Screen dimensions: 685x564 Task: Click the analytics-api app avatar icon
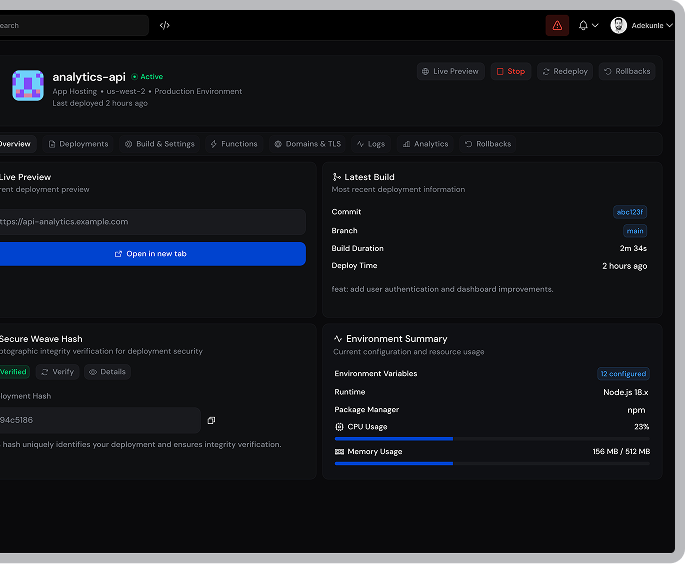[x=28, y=86]
